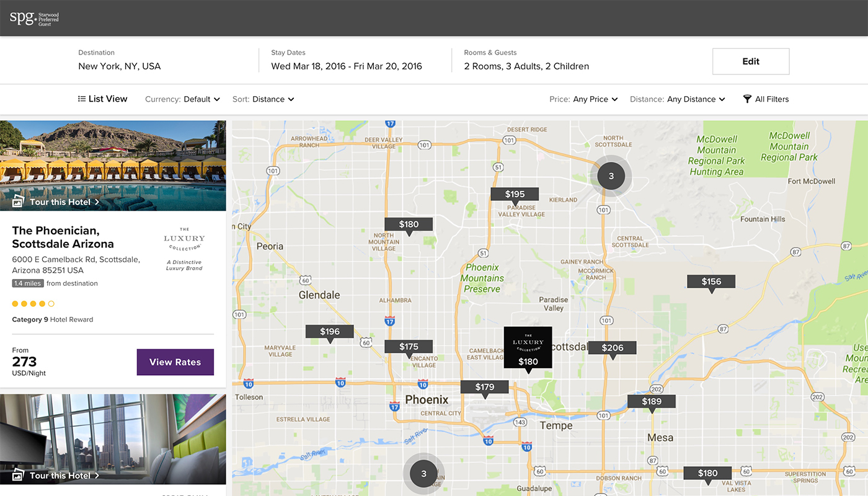
Task: Click the Glendale label on the map
Action: coord(319,295)
